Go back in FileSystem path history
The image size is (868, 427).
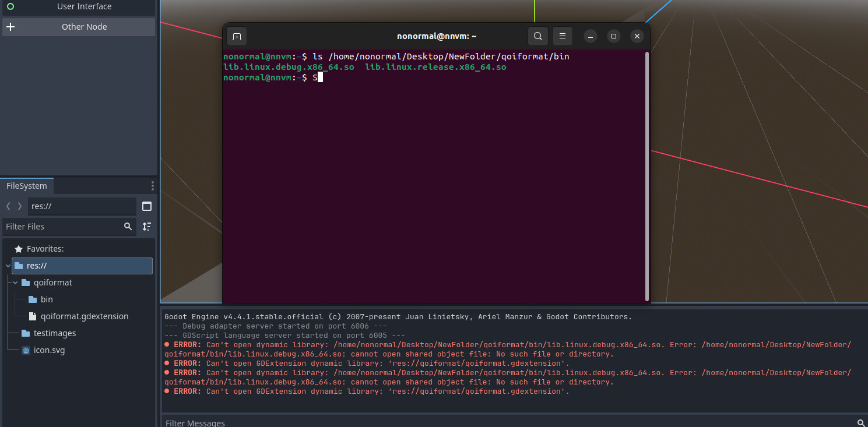point(8,206)
